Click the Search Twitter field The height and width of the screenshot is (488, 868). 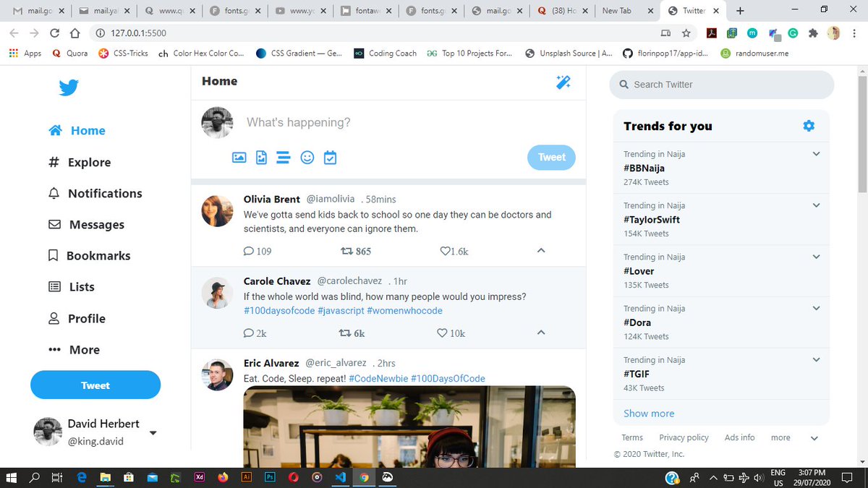tap(722, 85)
